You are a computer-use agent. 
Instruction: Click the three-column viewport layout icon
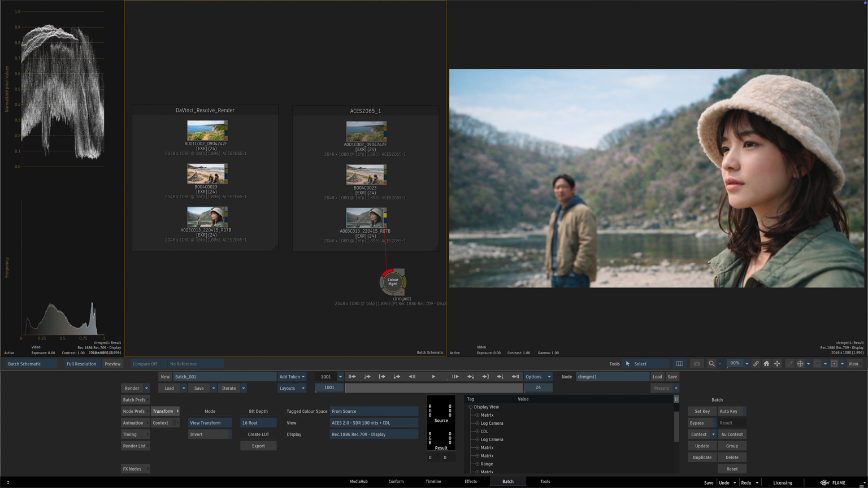679,364
